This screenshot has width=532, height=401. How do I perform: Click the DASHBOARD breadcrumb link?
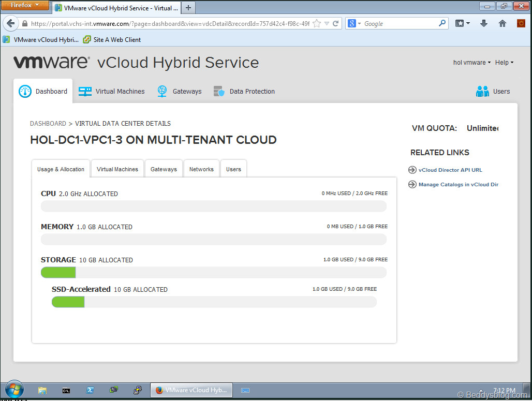click(x=48, y=124)
